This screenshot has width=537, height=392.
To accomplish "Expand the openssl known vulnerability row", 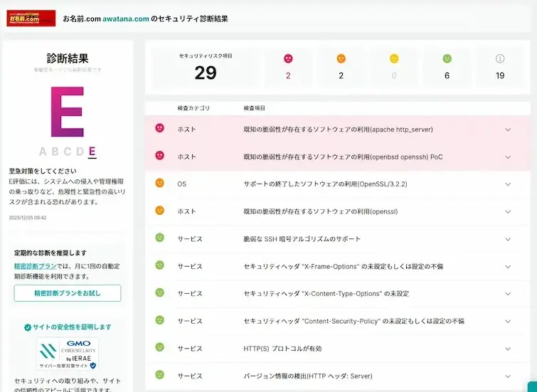I will point(508,212).
